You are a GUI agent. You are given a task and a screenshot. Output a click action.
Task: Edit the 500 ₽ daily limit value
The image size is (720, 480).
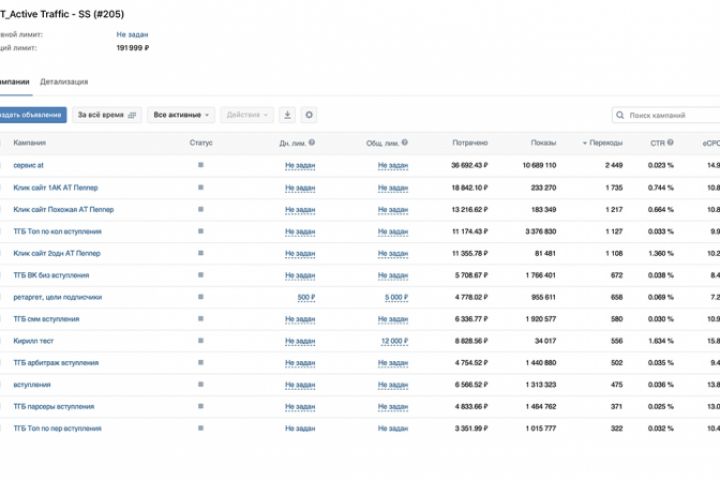pyautogui.click(x=305, y=297)
